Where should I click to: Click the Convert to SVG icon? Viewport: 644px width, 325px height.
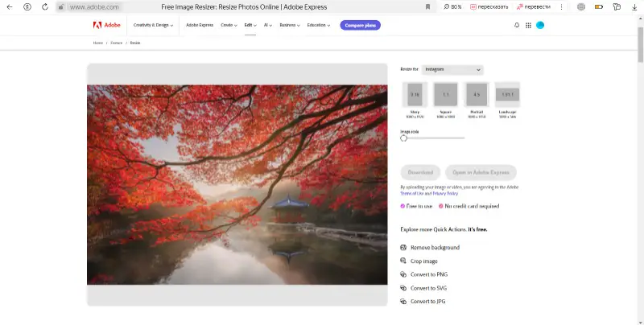pyautogui.click(x=403, y=288)
